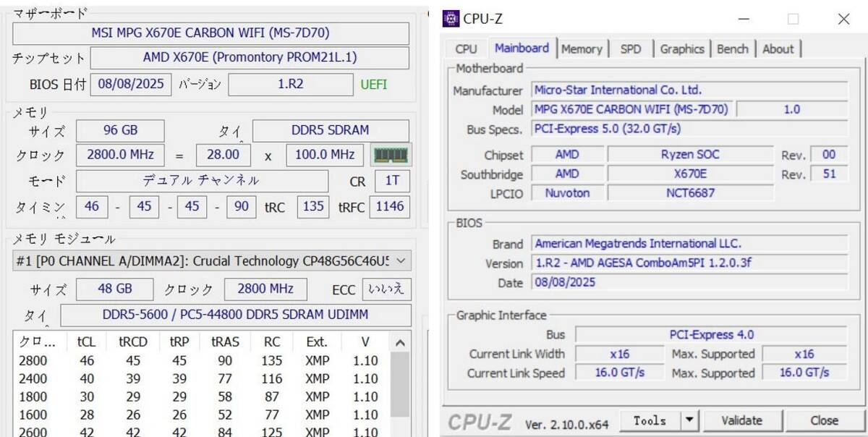Close the CPU-Z window

coord(843,20)
